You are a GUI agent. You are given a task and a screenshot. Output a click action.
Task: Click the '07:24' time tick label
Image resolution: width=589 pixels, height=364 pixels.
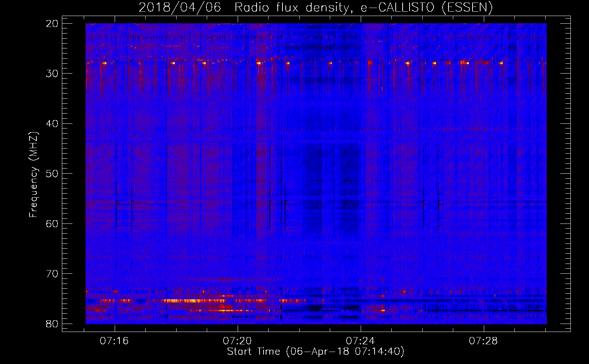pos(360,341)
